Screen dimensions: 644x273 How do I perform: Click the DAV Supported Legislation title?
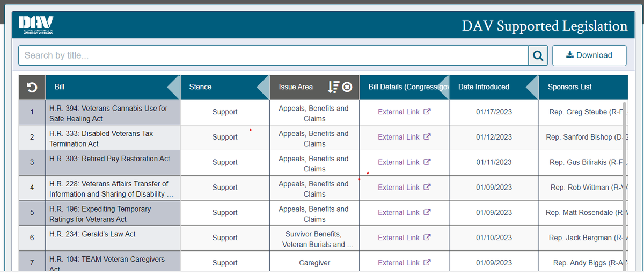coord(545,25)
